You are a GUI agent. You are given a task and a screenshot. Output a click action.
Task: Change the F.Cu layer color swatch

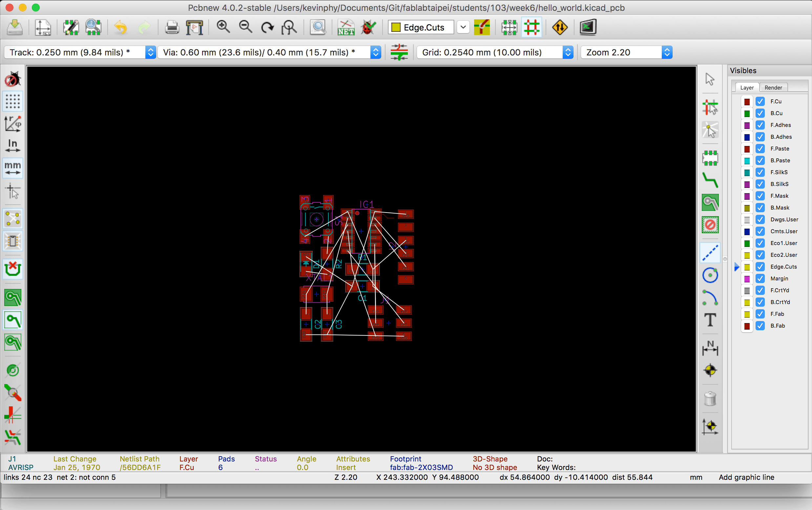click(747, 101)
